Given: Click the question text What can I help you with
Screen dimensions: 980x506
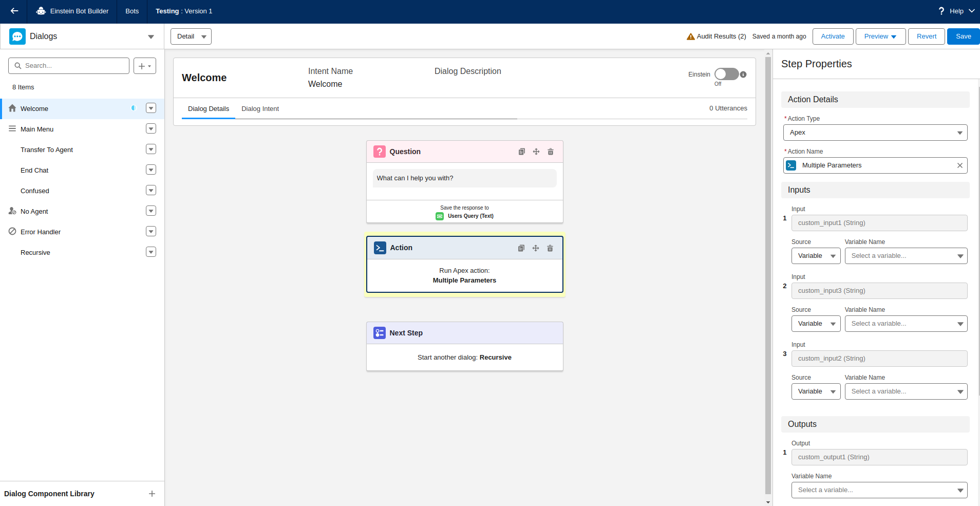Looking at the screenshot, I should click(415, 178).
